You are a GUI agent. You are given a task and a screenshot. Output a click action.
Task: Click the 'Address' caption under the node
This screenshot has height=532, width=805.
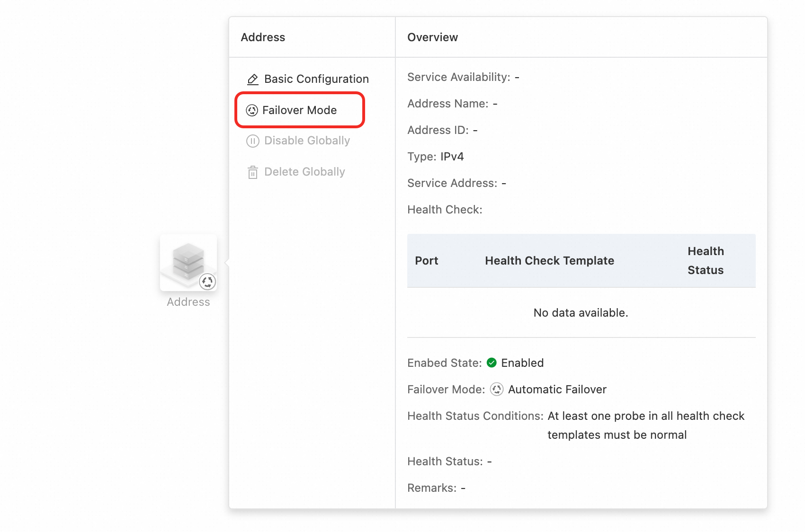tap(188, 302)
